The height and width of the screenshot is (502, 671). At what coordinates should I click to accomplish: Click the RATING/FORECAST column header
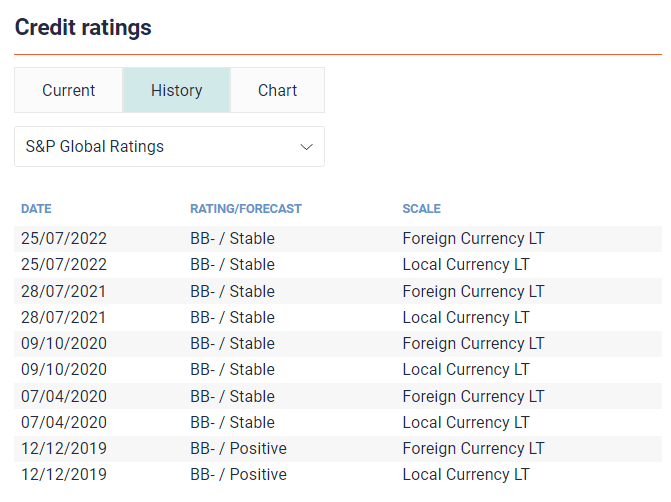pos(245,209)
